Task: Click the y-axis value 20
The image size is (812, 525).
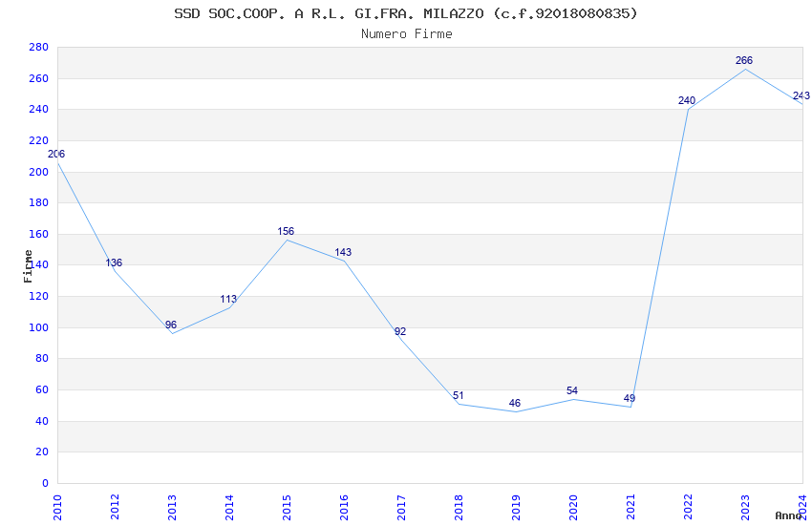Action: tap(42, 452)
